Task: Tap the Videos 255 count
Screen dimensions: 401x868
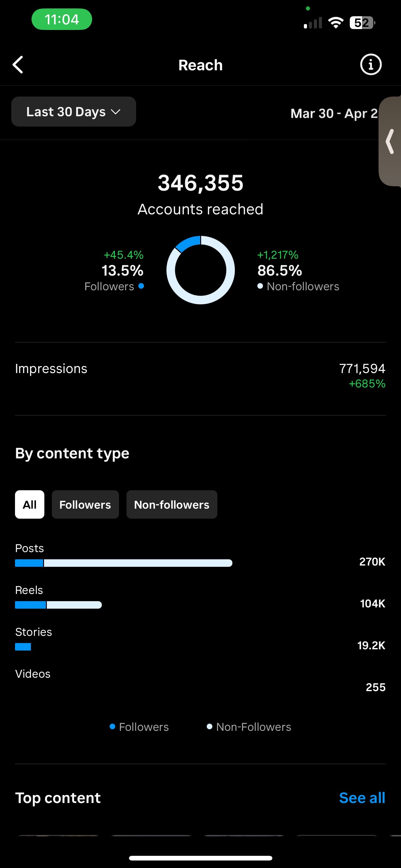Action: (375, 687)
